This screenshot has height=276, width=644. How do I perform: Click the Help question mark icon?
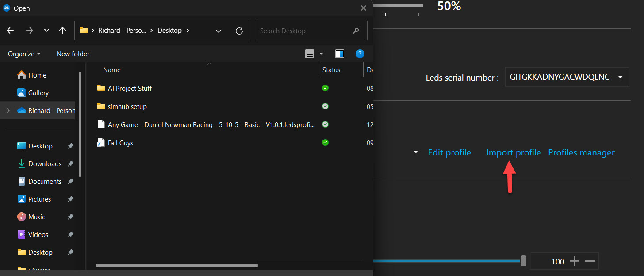click(x=360, y=53)
